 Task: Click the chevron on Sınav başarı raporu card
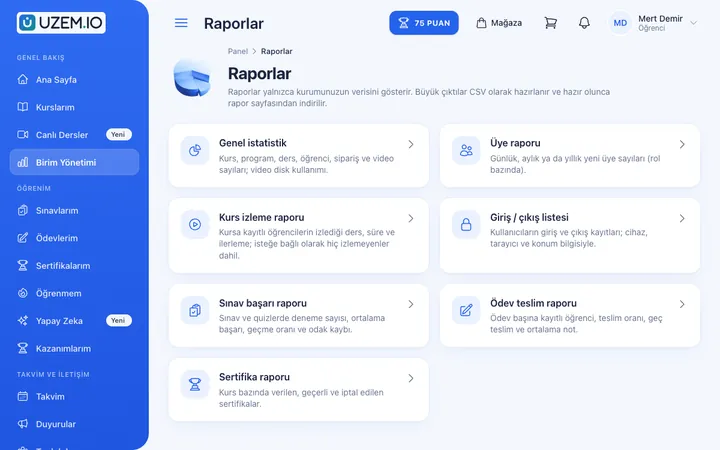click(x=411, y=304)
